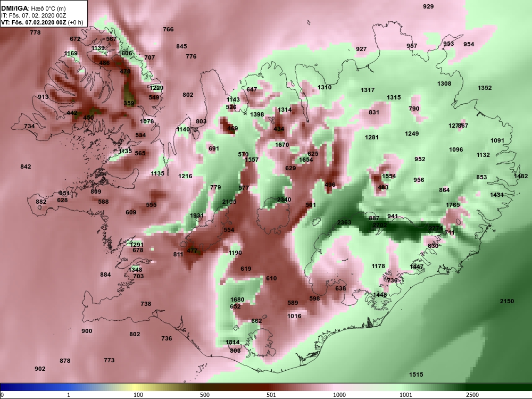This screenshot has width=532, height=399.
Task: Click the map value 902
Action: tap(40, 369)
